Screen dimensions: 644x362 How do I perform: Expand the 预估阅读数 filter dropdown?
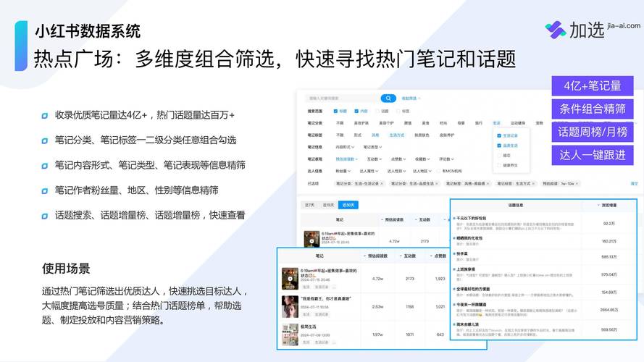347,159
